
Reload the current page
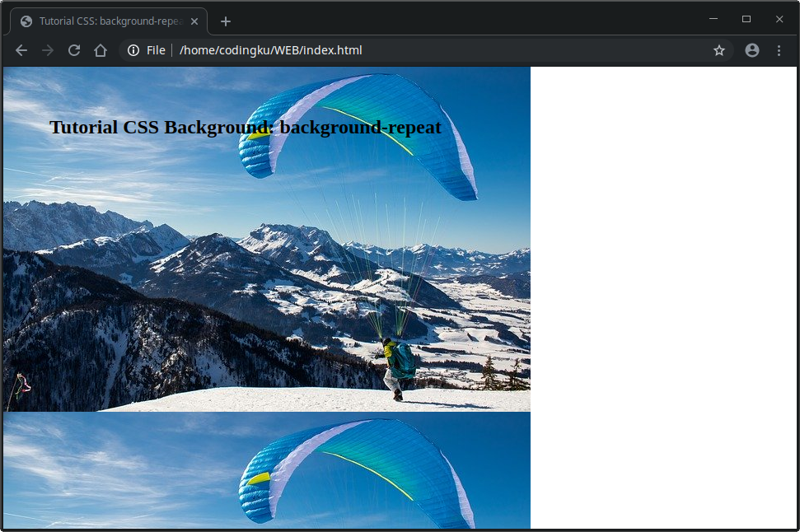[74, 50]
